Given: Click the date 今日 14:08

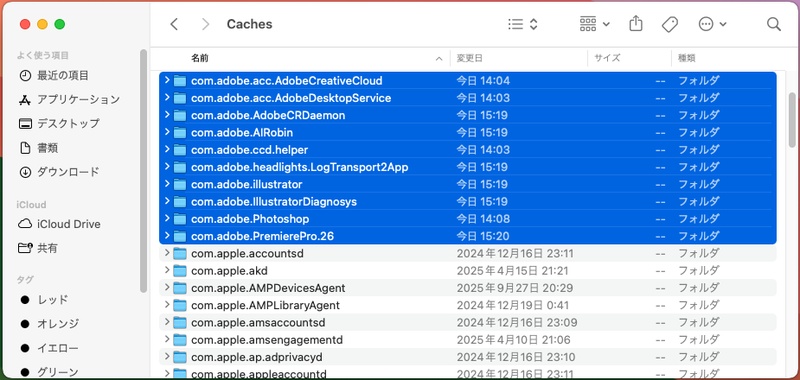Looking at the screenshot, I should (x=483, y=219).
